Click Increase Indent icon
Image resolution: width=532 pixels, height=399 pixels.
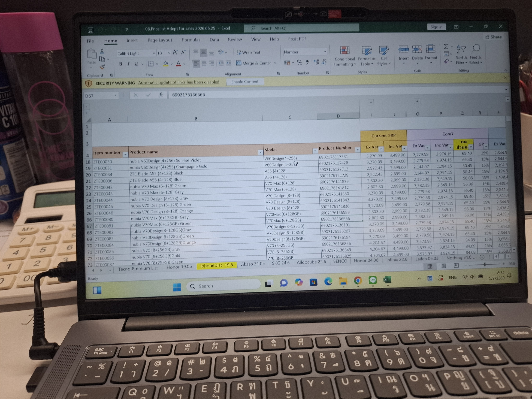(229, 63)
